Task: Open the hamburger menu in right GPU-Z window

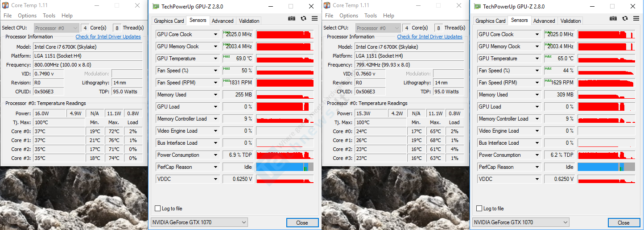Action: pos(636,18)
